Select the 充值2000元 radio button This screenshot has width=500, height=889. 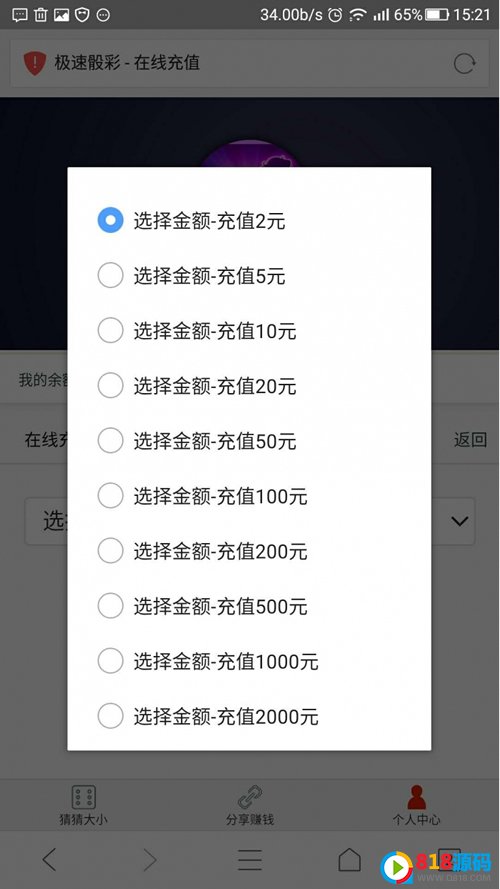tap(111, 716)
